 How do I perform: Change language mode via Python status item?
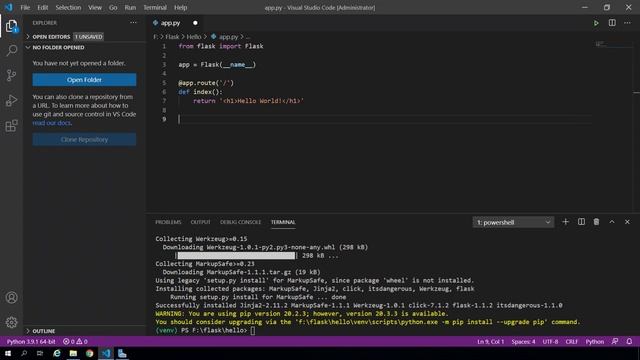point(595,342)
